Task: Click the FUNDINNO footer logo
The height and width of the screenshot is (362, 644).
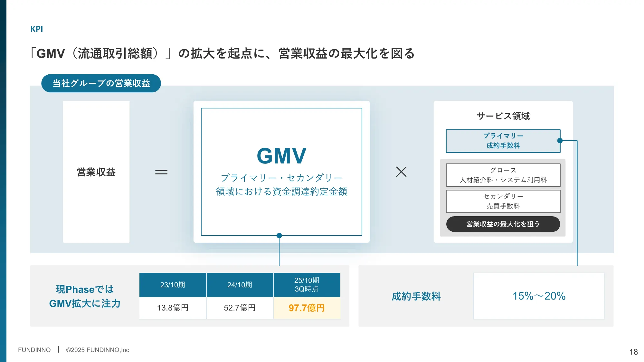Action: click(x=34, y=349)
